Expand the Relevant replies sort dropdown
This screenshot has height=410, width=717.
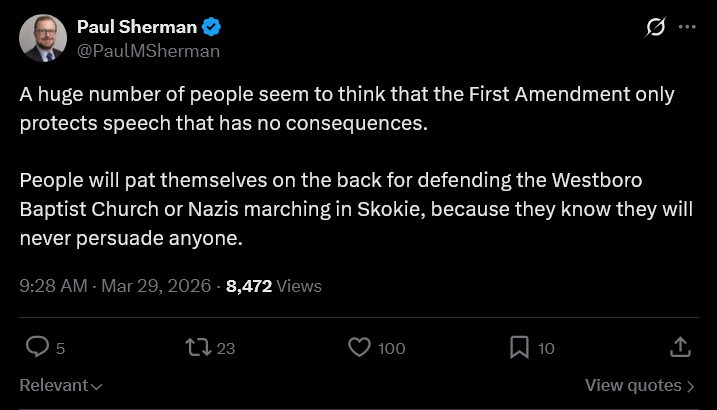61,385
